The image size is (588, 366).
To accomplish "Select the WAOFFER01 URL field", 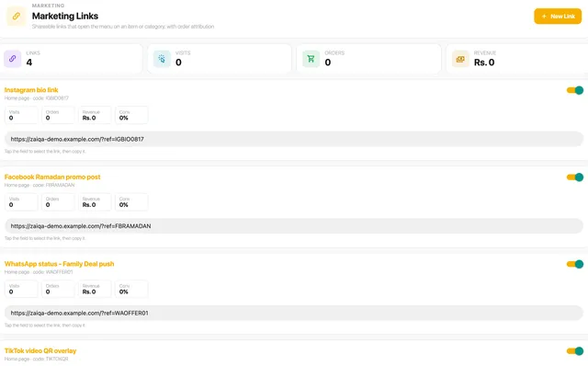I will pos(294,313).
